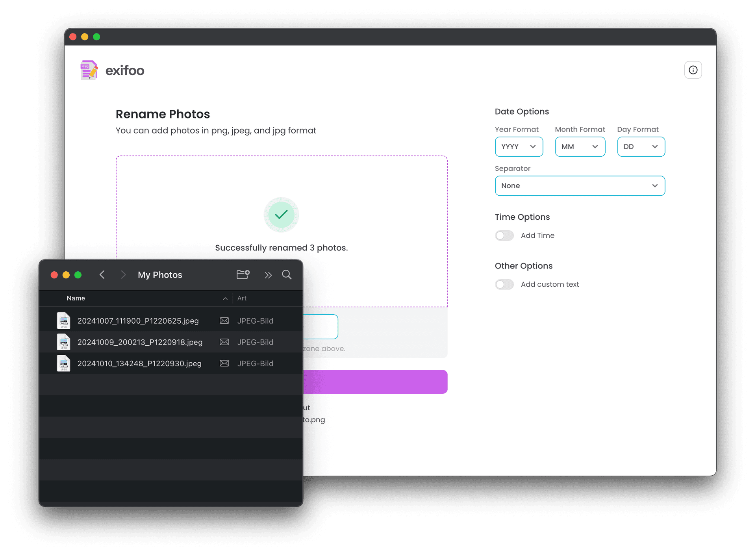Select the Art column header
Screen dimensions: 756x554
tap(242, 298)
